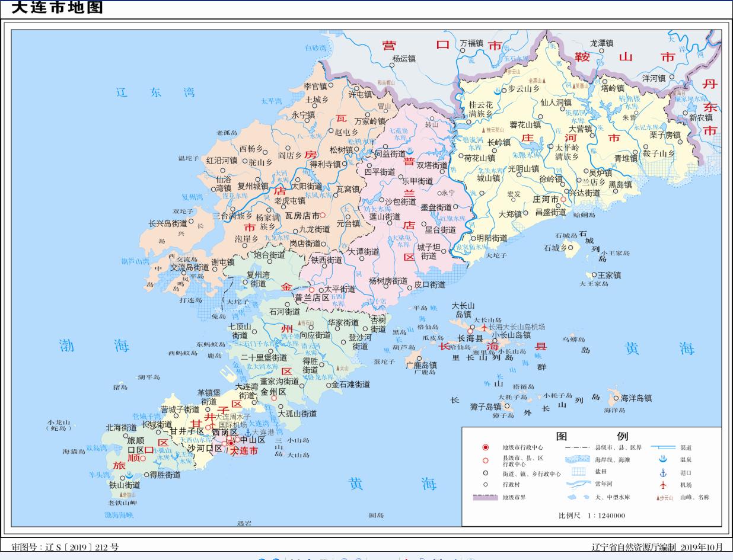This screenshot has width=733, height=560.
Task: Click the county center circle at Zhuanghe city
Action: pyautogui.click(x=563, y=199)
